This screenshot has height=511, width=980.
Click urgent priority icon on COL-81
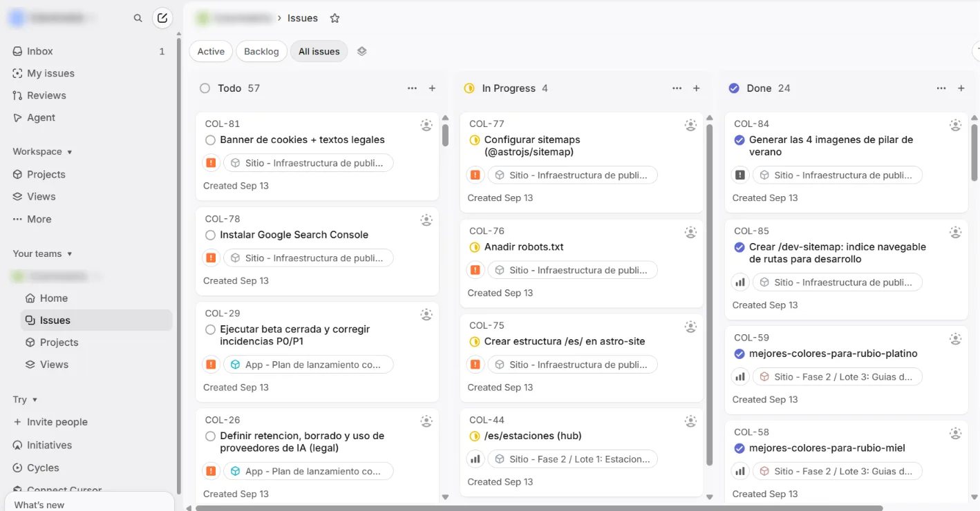211,163
